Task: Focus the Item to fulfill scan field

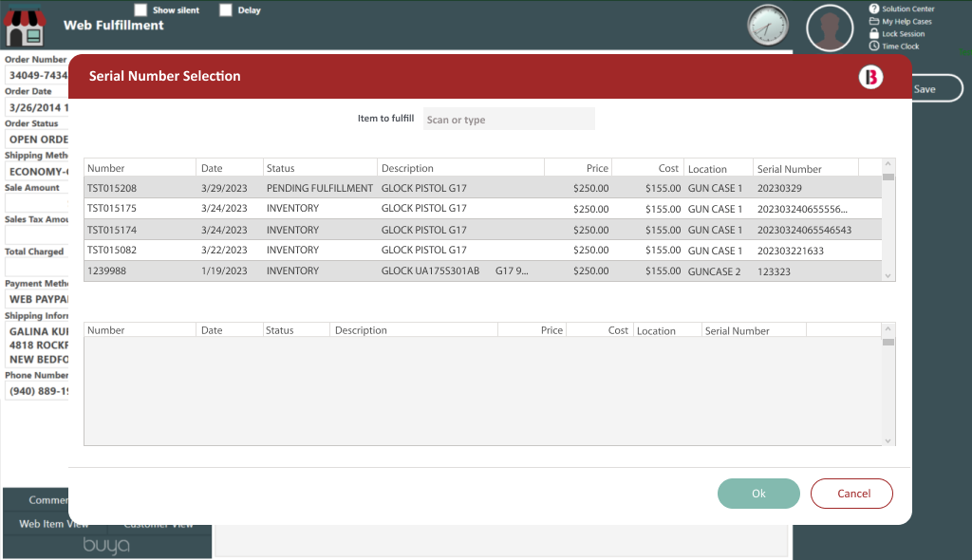Action: click(509, 119)
